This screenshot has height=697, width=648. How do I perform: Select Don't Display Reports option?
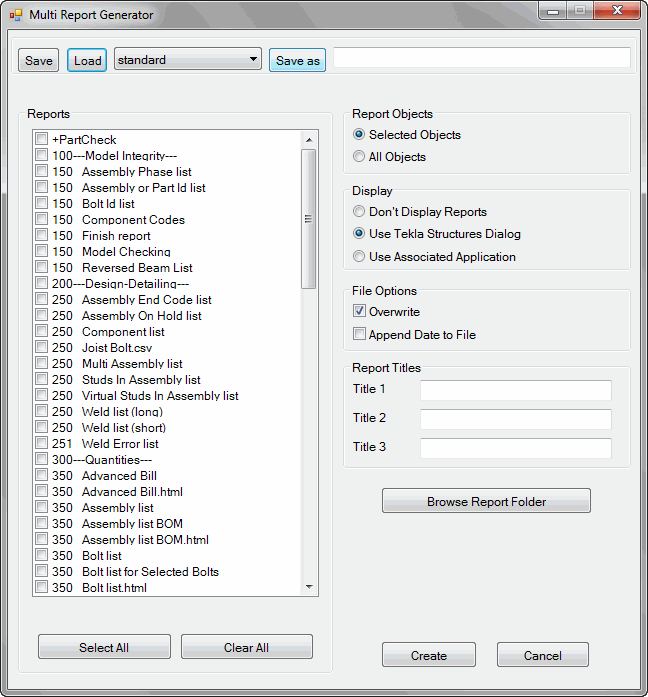[359, 211]
